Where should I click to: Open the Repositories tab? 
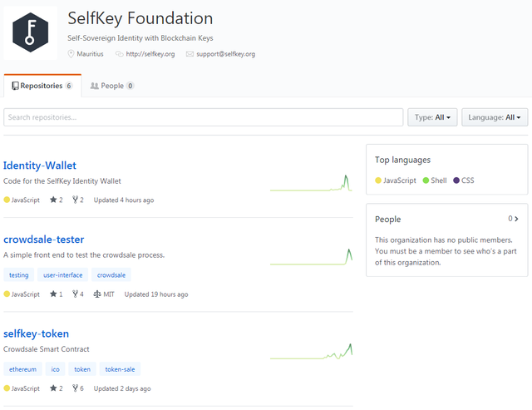pos(42,86)
